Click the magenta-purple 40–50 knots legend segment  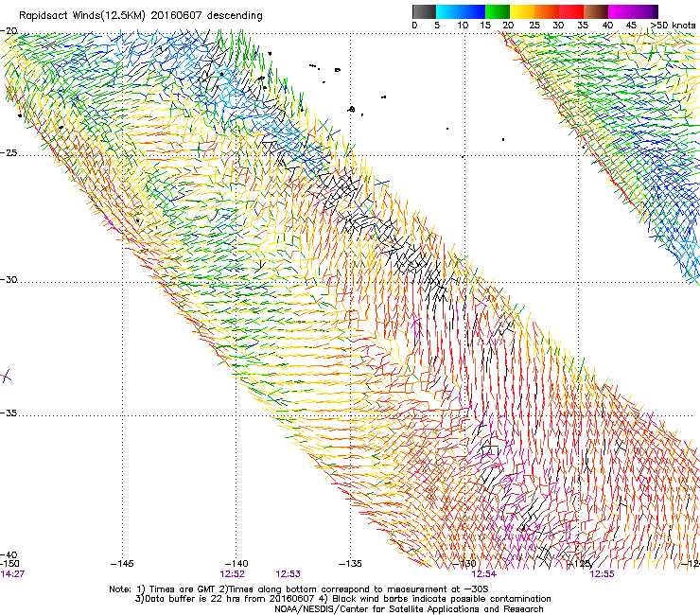click(x=633, y=11)
